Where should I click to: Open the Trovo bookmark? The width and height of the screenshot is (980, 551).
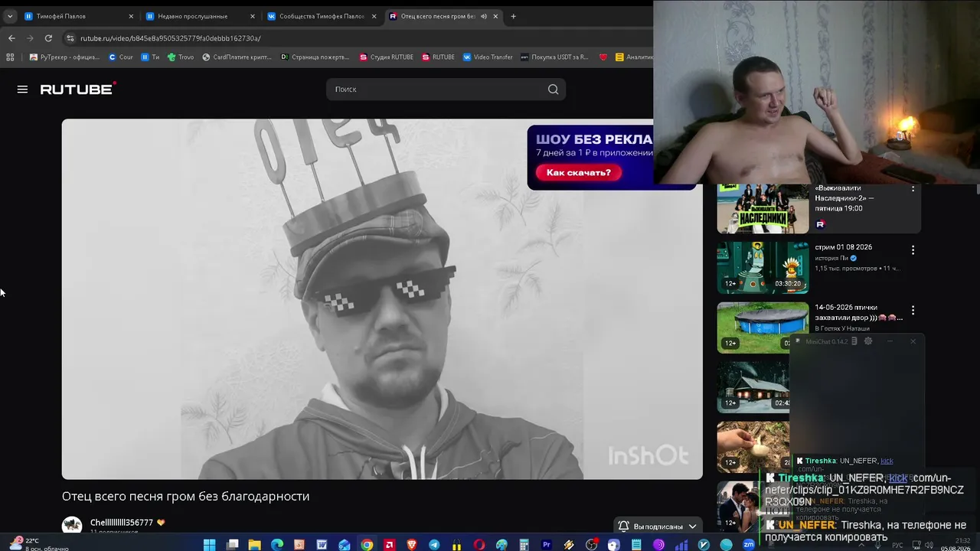coord(181,57)
